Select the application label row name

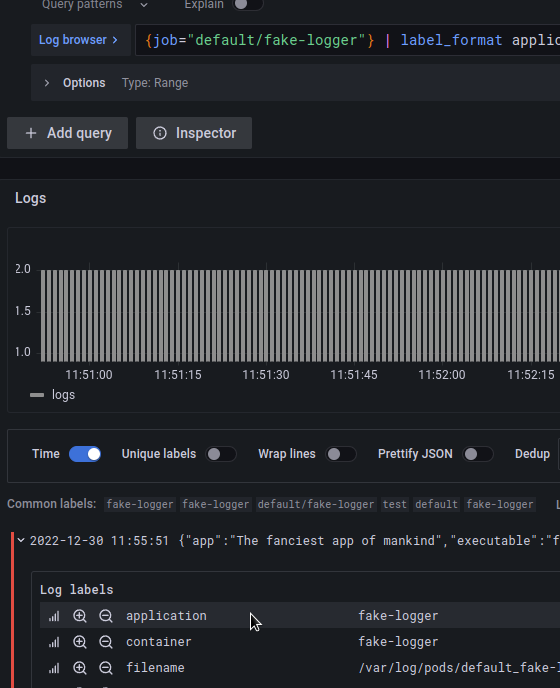[x=166, y=616]
